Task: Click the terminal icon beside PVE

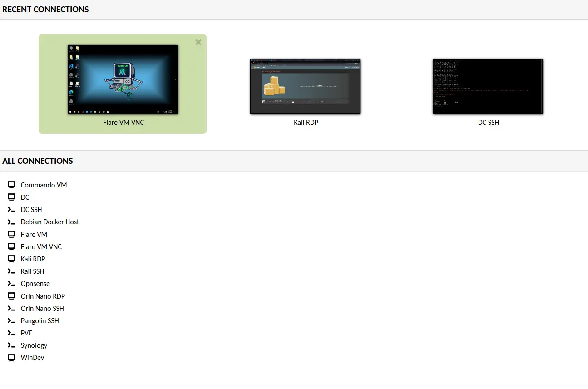Action: click(x=11, y=333)
